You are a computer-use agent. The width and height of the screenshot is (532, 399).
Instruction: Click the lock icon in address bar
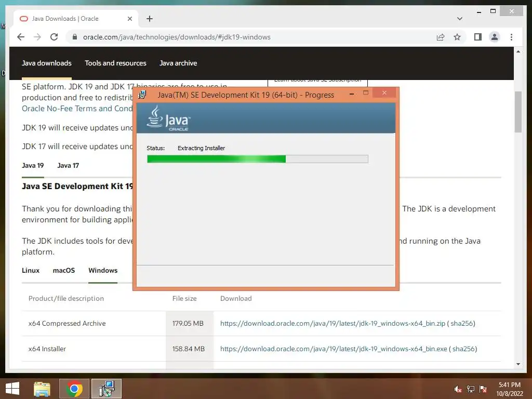[75, 37]
